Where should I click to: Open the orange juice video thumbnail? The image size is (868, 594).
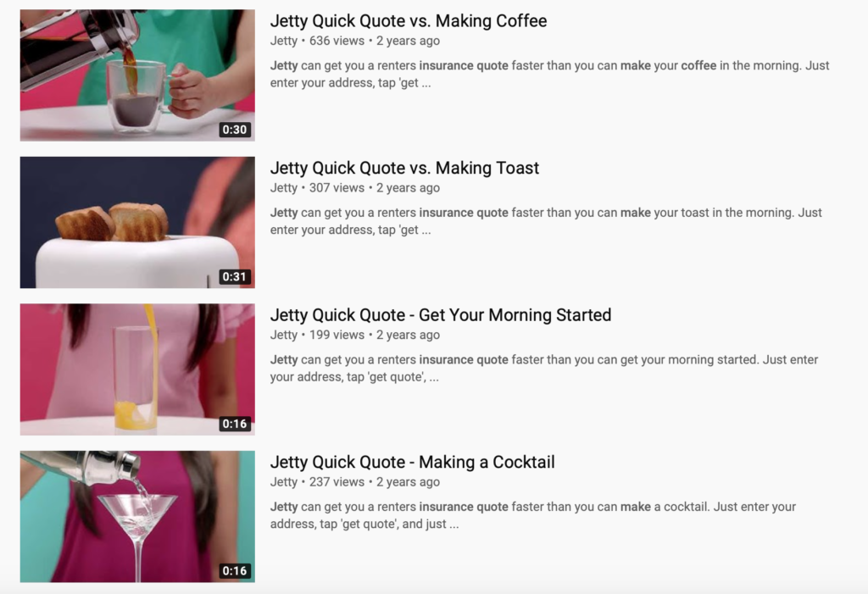137,369
